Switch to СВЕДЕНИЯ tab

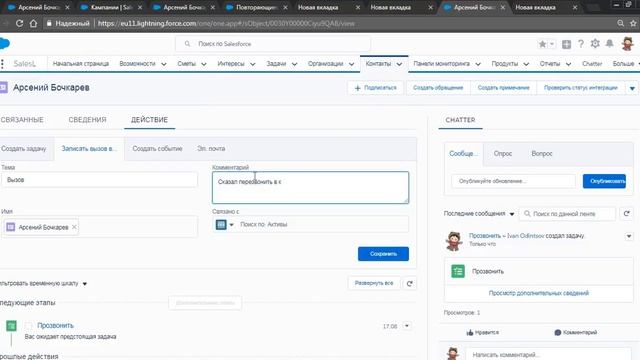(x=87, y=120)
